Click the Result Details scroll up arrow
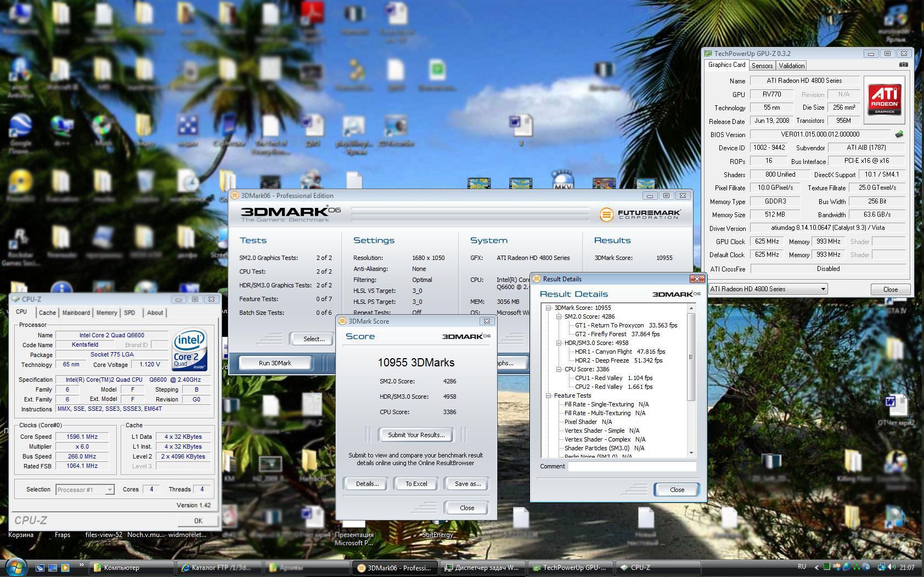This screenshot has height=577, width=924. (691, 308)
